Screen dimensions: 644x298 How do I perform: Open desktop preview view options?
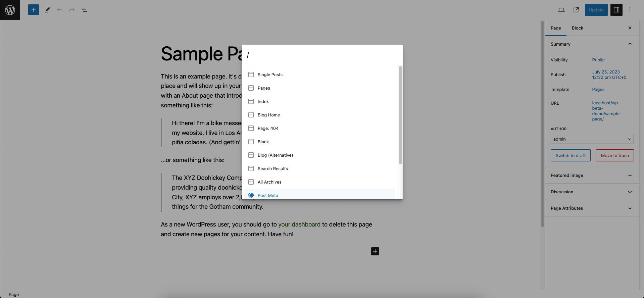[x=561, y=10]
